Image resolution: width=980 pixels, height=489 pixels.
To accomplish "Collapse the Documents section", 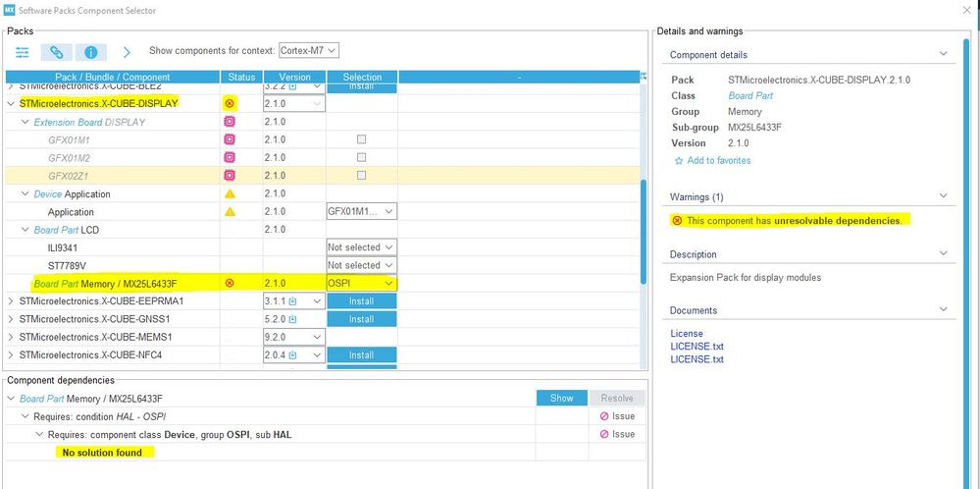I will (943, 309).
